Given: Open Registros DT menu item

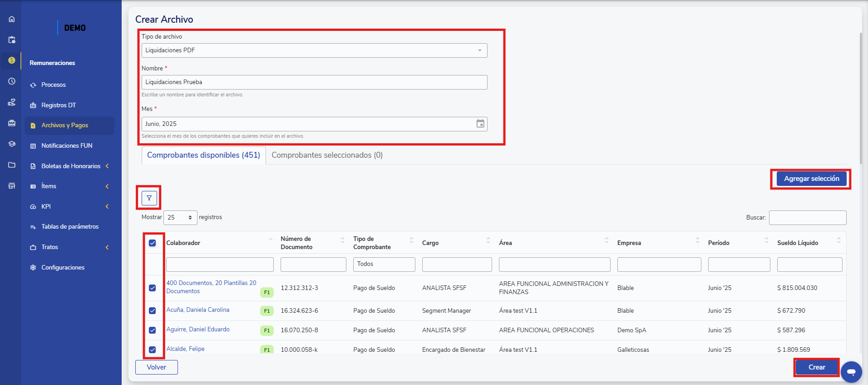Looking at the screenshot, I should click(x=59, y=105).
